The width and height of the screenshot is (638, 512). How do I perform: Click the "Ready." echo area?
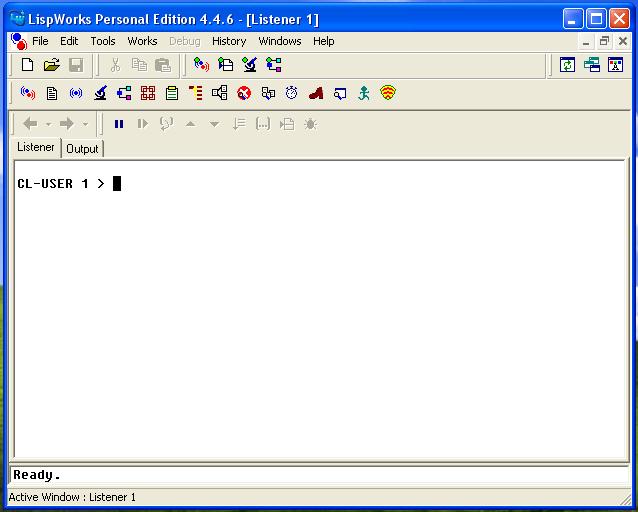319,475
